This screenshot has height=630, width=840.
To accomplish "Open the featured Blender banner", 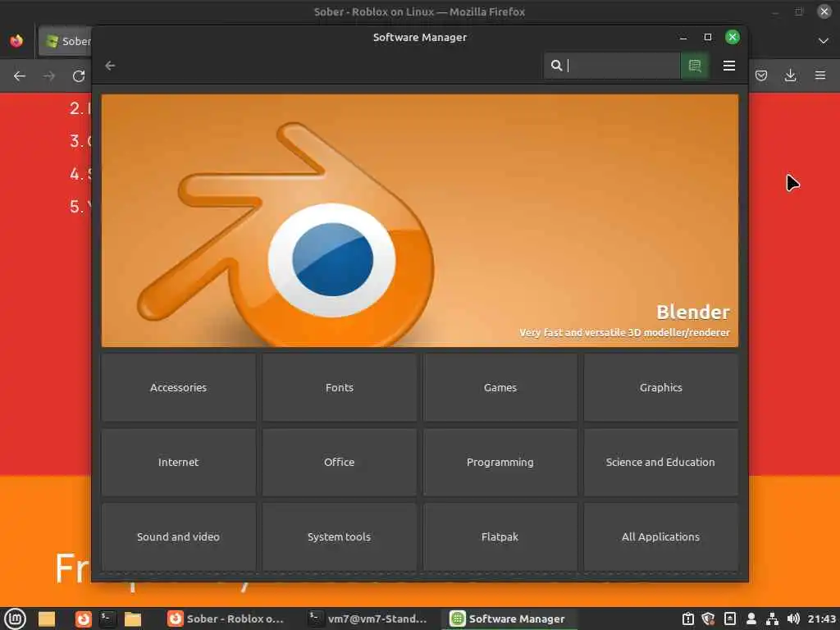I will tap(419, 220).
